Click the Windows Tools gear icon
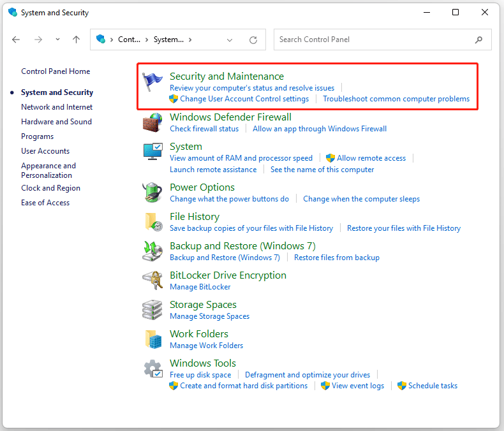The width and height of the screenshot is (504, 431). pyautogui.click(x=153, y=369)
